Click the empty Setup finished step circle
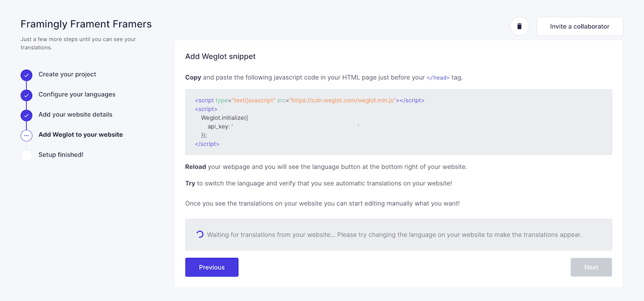This screenshot has width=644, height=301. click(26, 156)
